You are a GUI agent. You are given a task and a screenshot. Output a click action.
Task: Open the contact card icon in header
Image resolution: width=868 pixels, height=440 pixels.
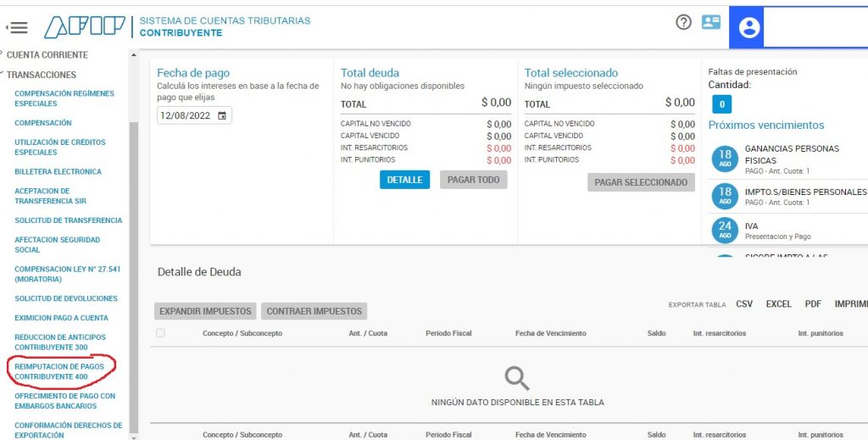[711, 22]
